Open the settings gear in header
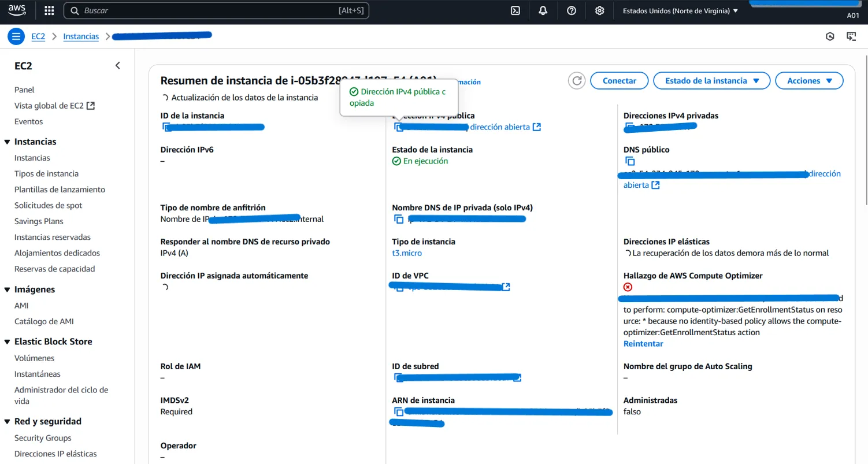Image resolution: width=868 pixels, height=464 pixels. 599,10
